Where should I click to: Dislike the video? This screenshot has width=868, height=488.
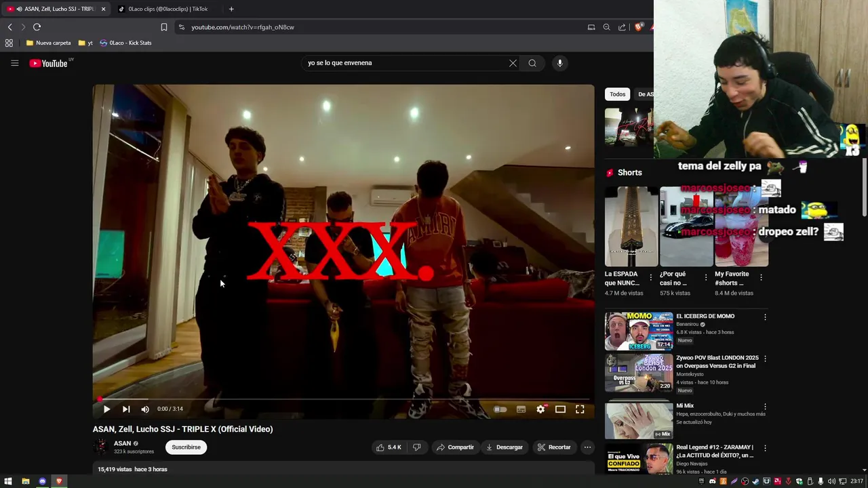click(417, 447)
